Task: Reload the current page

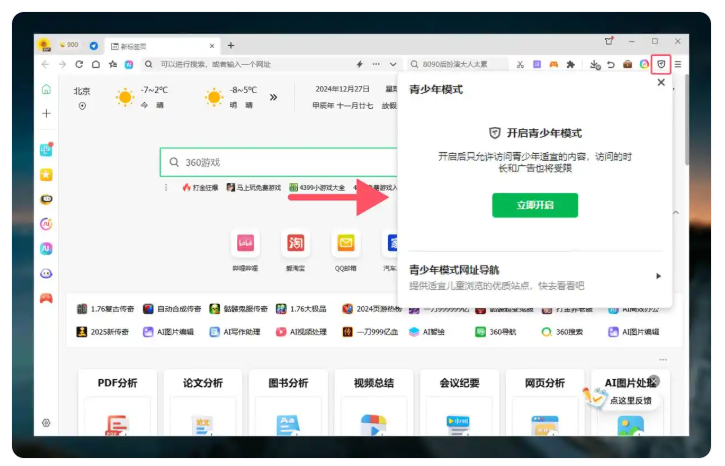Action: click(x=79, y=64)
